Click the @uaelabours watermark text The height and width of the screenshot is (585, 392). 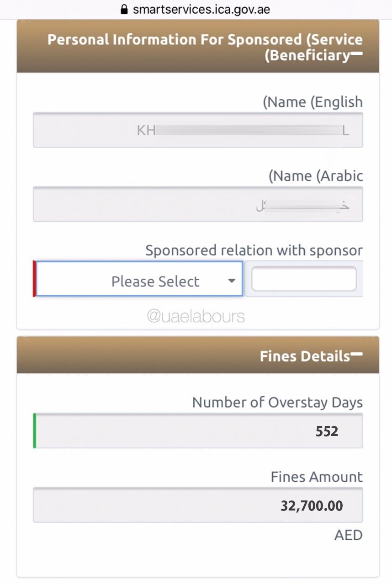pos(196,316)
